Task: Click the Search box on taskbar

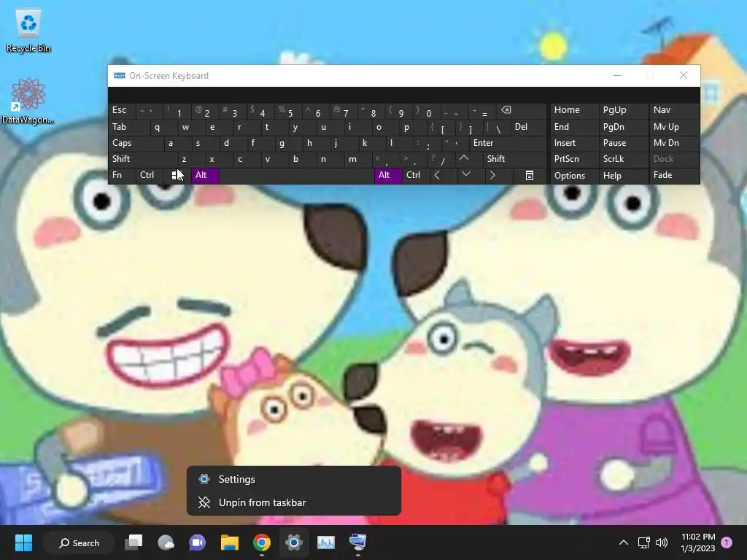Action: coord(79,542)
